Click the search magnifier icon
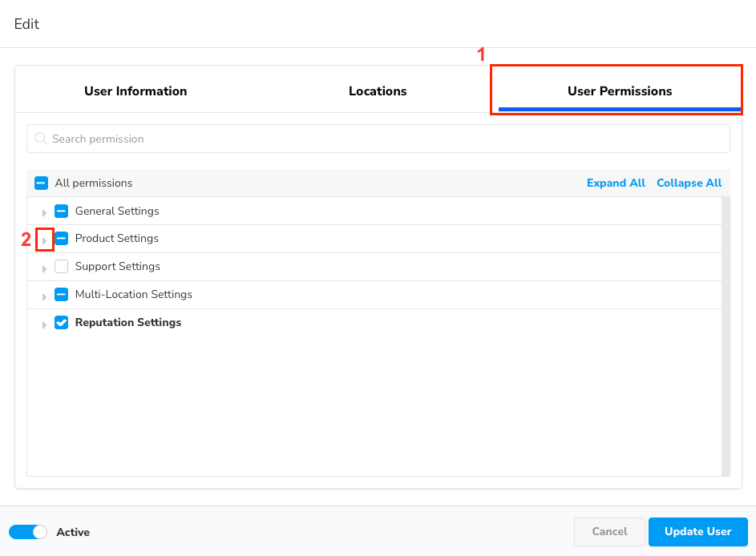 click(41, 139)
